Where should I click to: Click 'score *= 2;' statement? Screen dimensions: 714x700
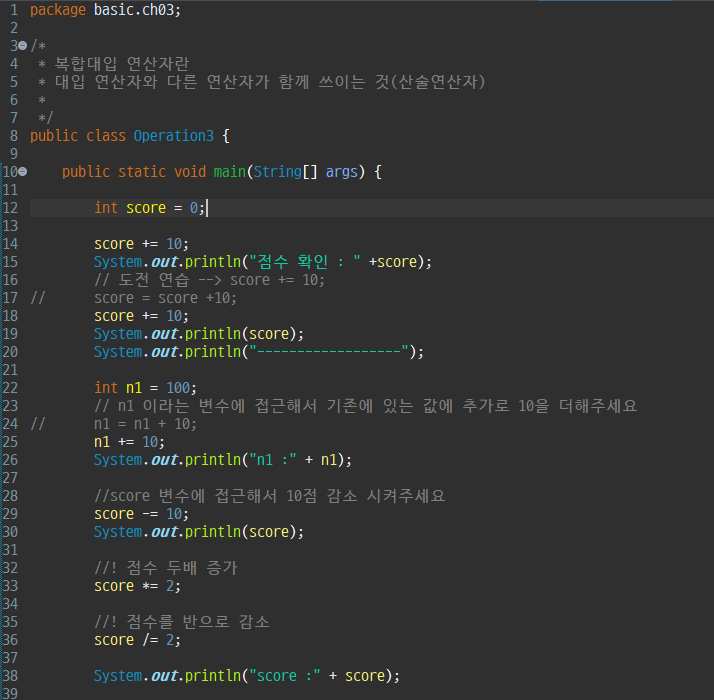137,586
